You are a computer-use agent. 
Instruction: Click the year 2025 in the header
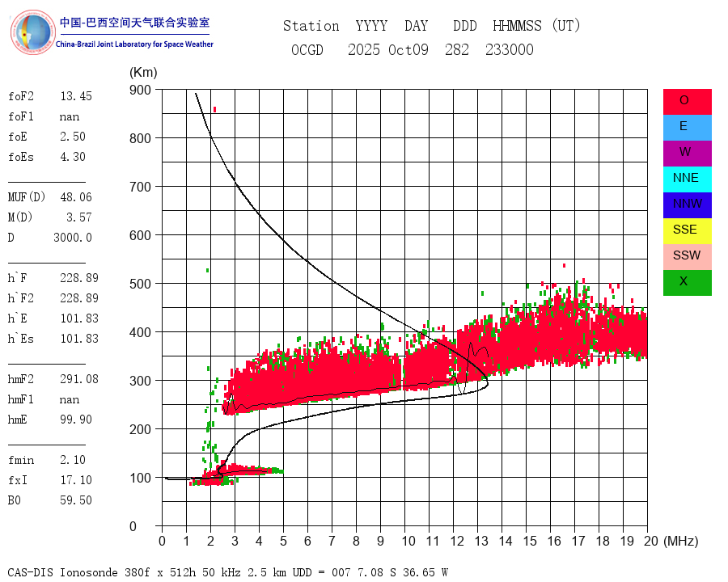pos(364,49)
